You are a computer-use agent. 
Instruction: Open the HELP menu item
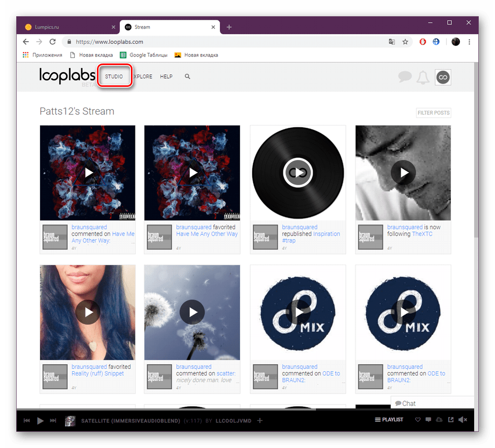pyautogui.click(x=167, y=77)
